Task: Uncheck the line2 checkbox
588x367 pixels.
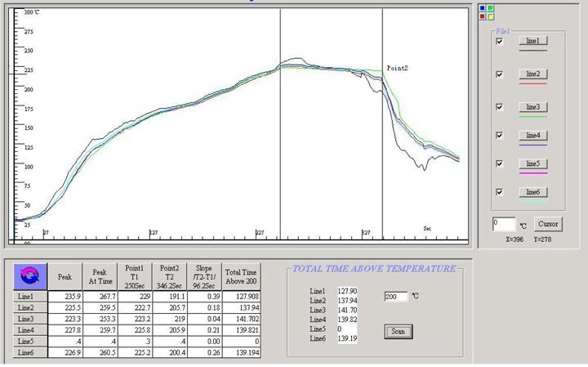Action: pos(499,74)
